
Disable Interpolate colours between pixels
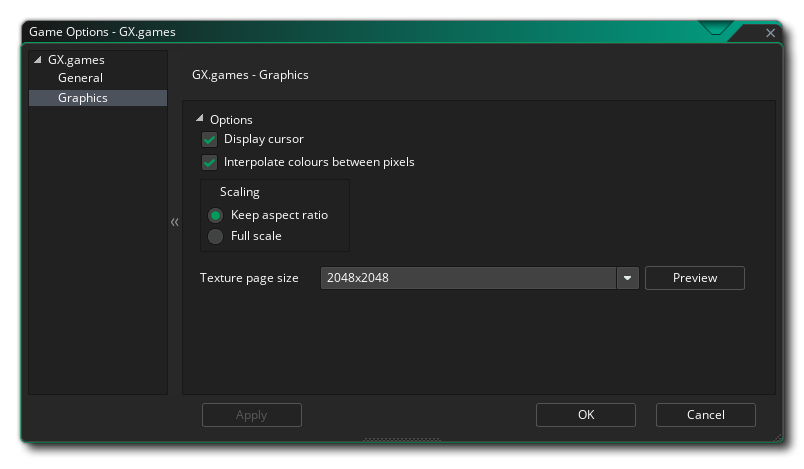point(209,162)
